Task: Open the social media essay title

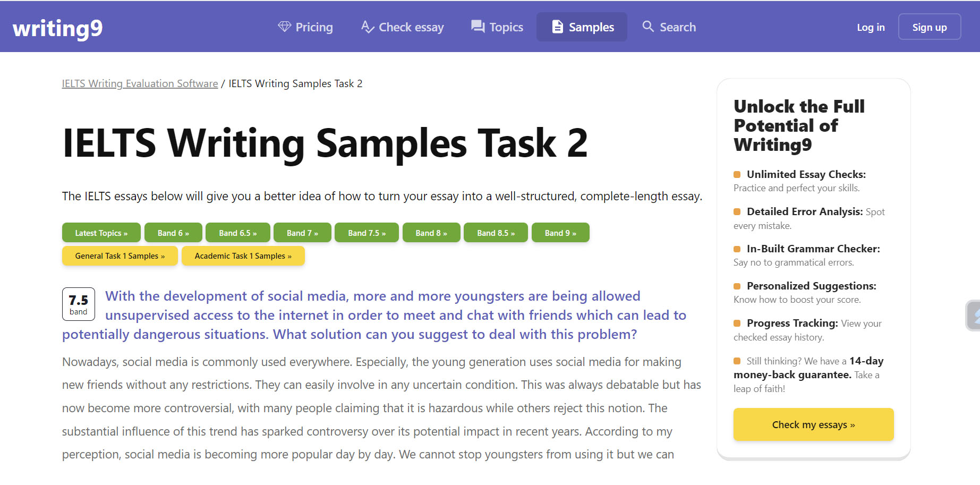Action: 372,315
